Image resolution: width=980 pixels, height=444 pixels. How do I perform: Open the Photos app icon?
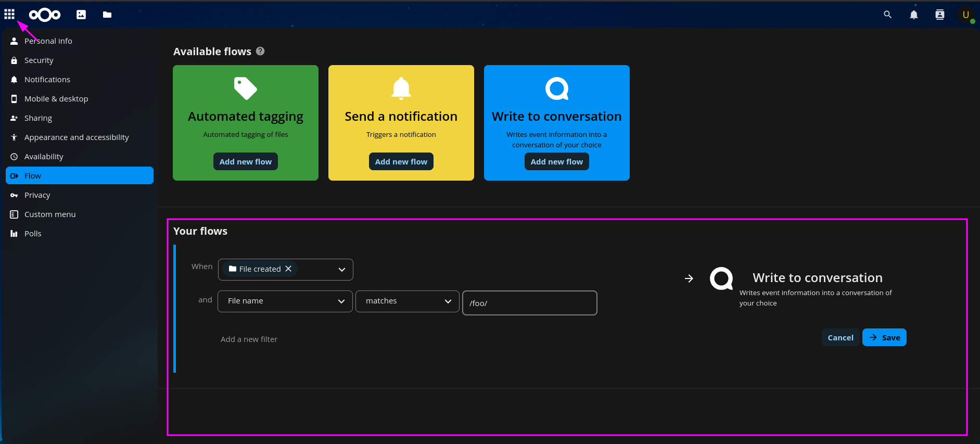pyautogui.click(x=81, y=15)
